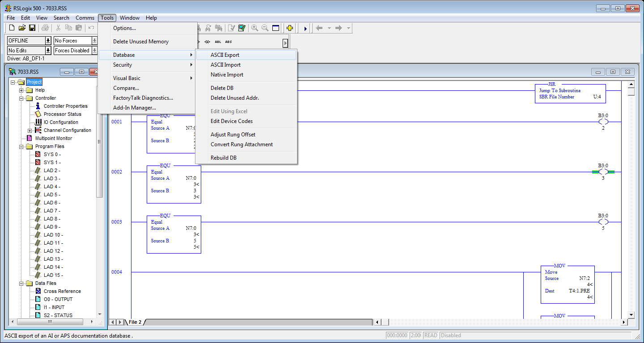Click ladder view vertical scrollbar up arrow
644x343 pixels.
[631, 84]
